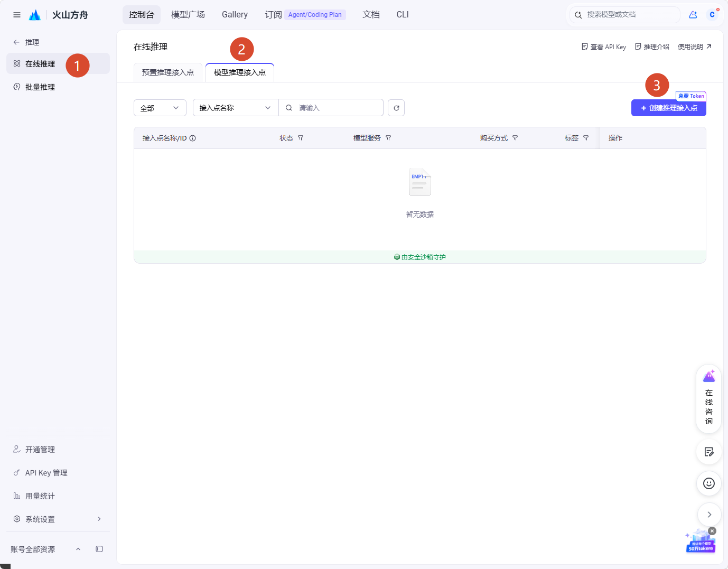Click the info icon beside 接入点名称/ID
The height and width of the screenshot is (569, 728).
pyautogui.click(x=193, y=138)
